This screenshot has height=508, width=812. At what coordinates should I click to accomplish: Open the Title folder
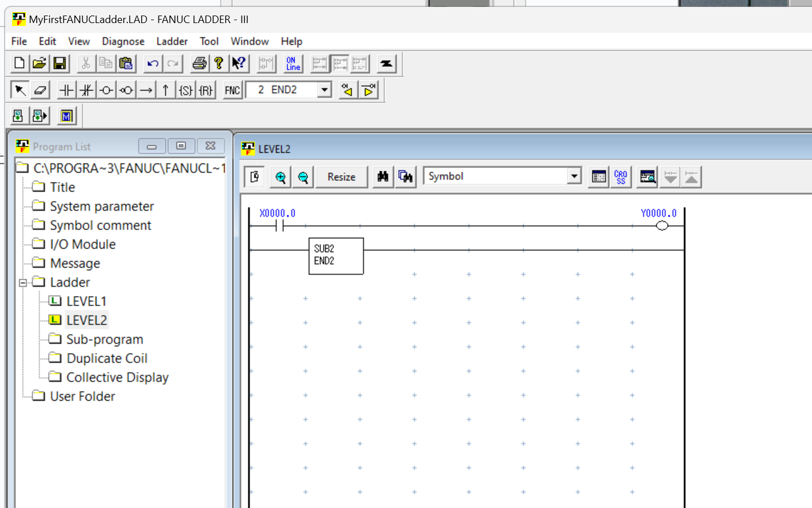click(x=62, y=187)
